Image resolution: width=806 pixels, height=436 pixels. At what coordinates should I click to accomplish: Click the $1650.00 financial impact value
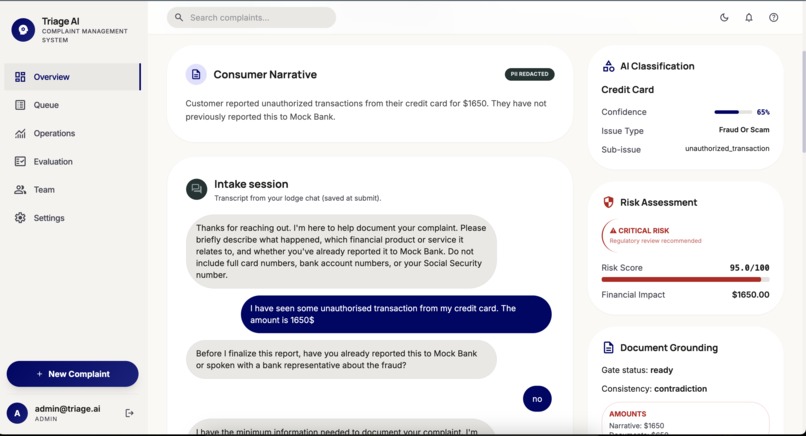(x=750, y=295)
